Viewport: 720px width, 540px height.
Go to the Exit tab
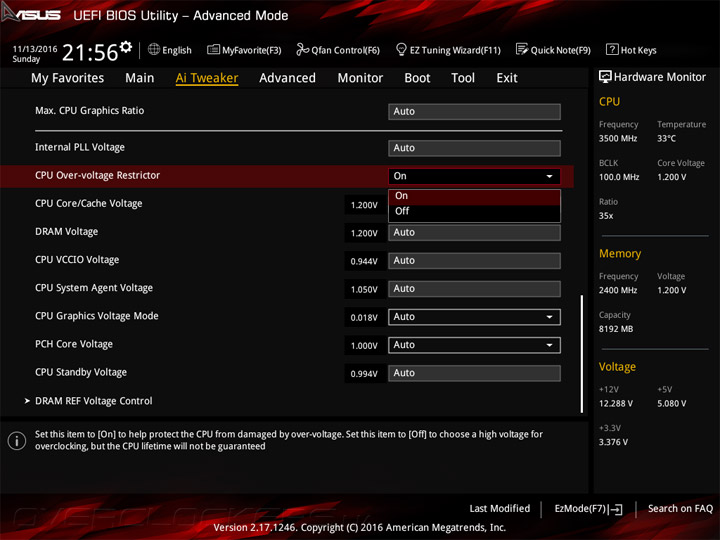pyautogui.click(x=507, y=78)
